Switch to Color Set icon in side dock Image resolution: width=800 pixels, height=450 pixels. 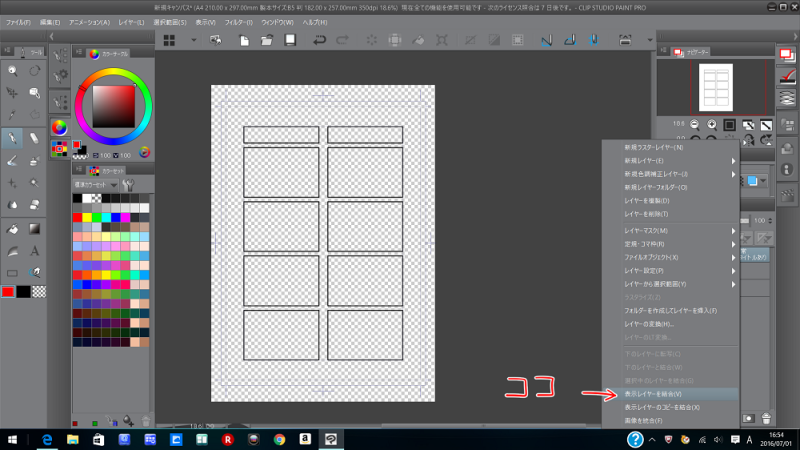[59, 149]
